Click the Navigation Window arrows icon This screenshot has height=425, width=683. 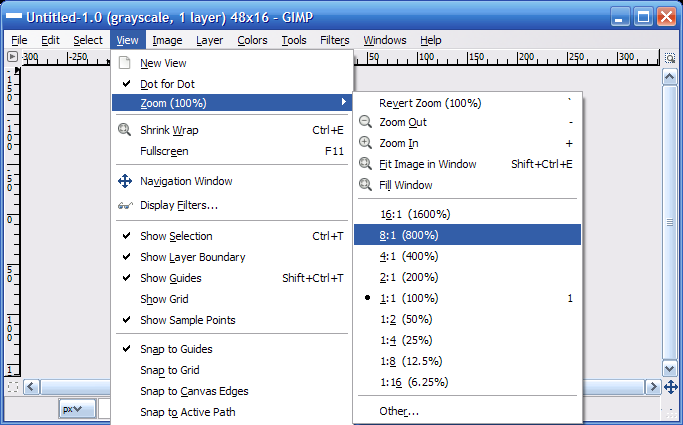tap(125, 181)
